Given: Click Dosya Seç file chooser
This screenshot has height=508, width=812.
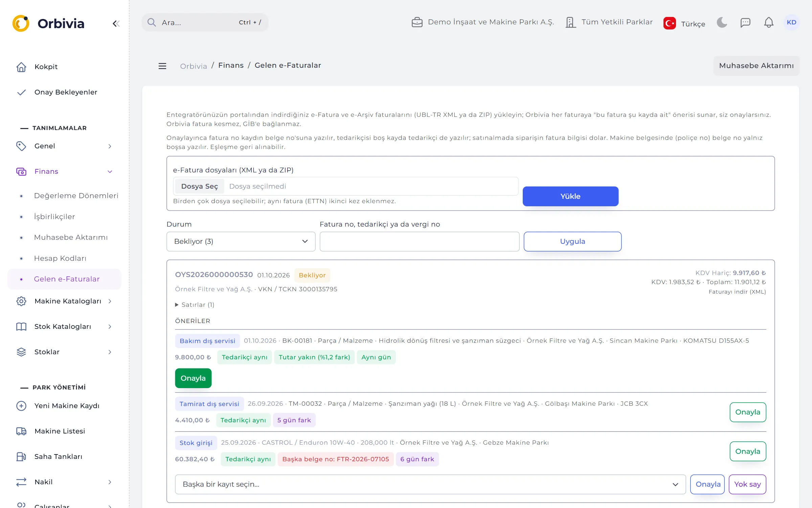Looking at the screenshot, I should pyautogui.click(x=200, y=186).
